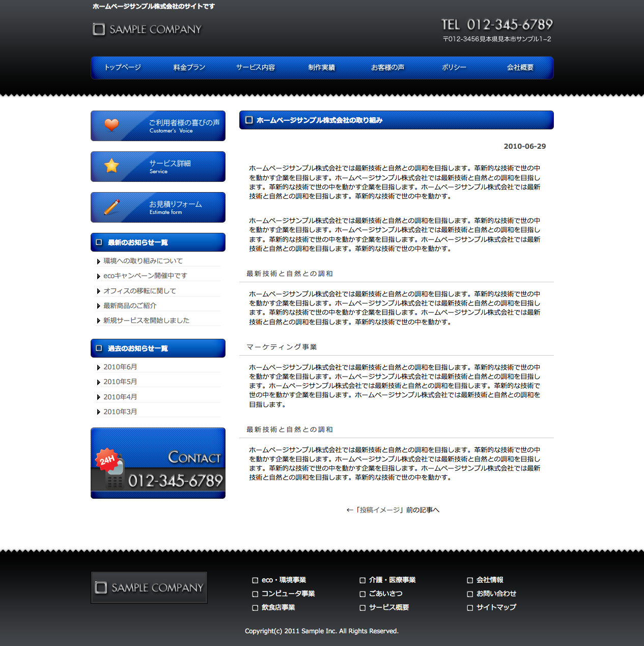The width and height of the screenshot is (644, 646).
Task: Open footer link ごあいさつ
Action: coord(386,594)
